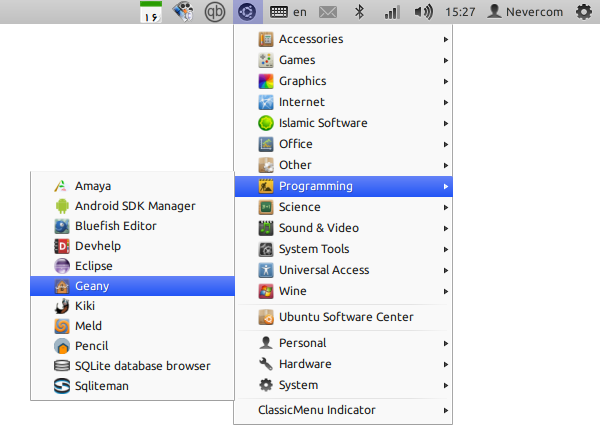
Task: Click the Science category icon
Action: (266, 207)
